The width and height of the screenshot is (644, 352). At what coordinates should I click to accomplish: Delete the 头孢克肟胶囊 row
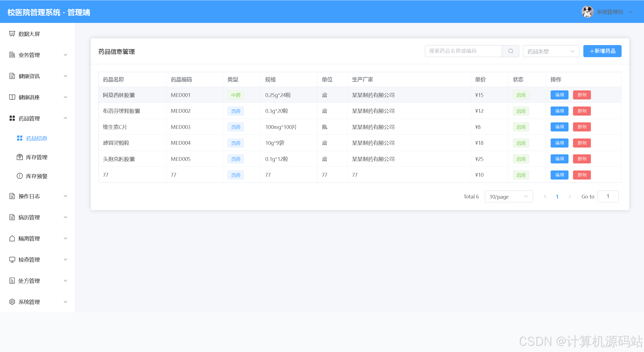(x=582, y=159)
